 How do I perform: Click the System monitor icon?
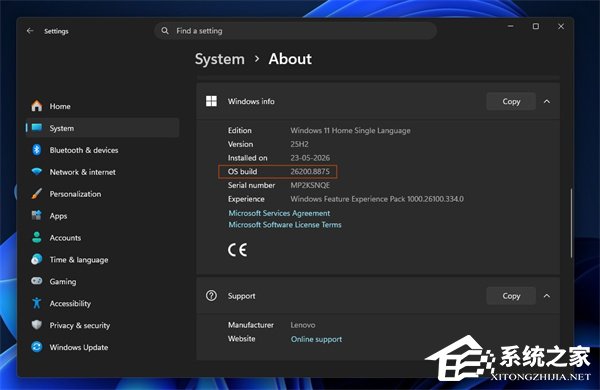(37, 127)
